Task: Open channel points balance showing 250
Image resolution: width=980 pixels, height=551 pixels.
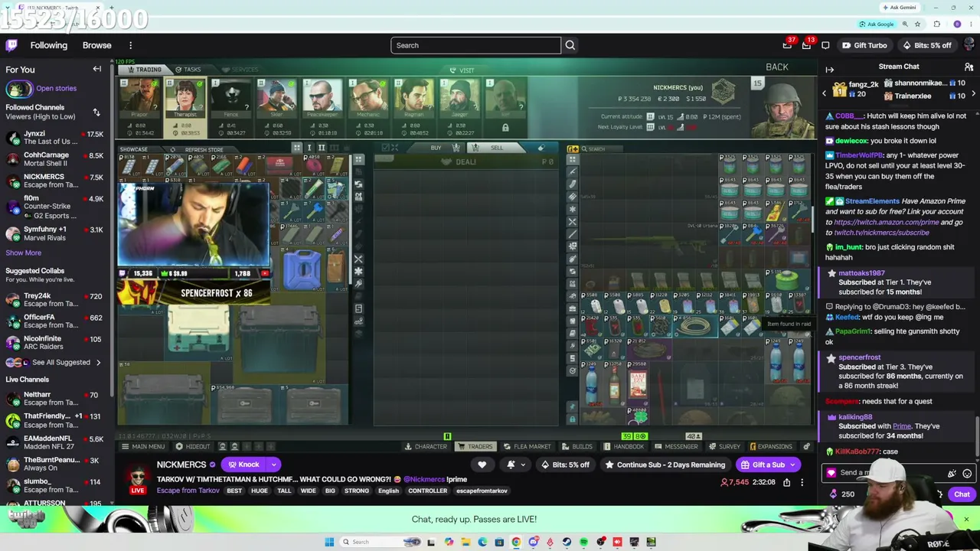Action: (x=841, y=494)
